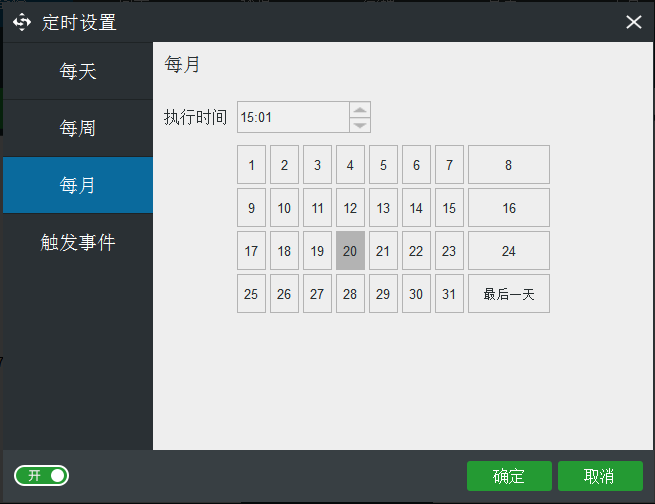Open the 触发事件 tab

point(78,242)
